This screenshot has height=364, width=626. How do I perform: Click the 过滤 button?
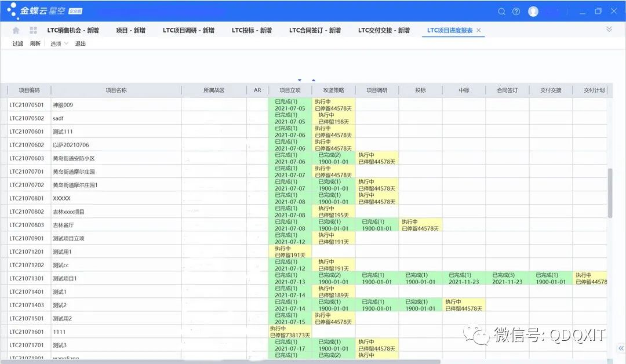point(18,44)
